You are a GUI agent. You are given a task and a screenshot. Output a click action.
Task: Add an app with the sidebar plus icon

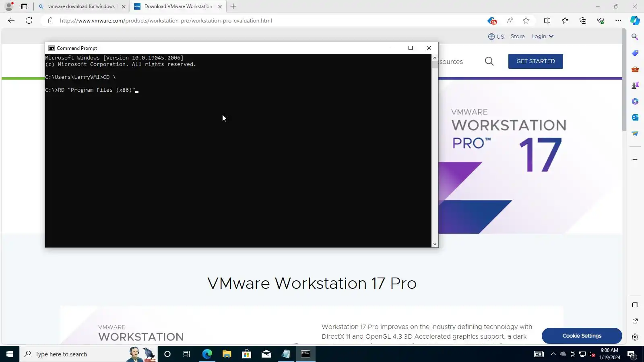[x=635, y=160]
